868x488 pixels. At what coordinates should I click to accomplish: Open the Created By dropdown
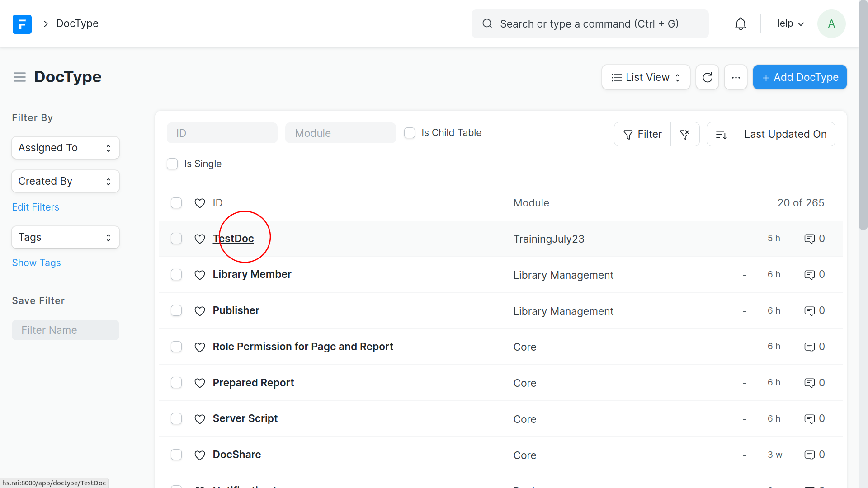[66, 181]
